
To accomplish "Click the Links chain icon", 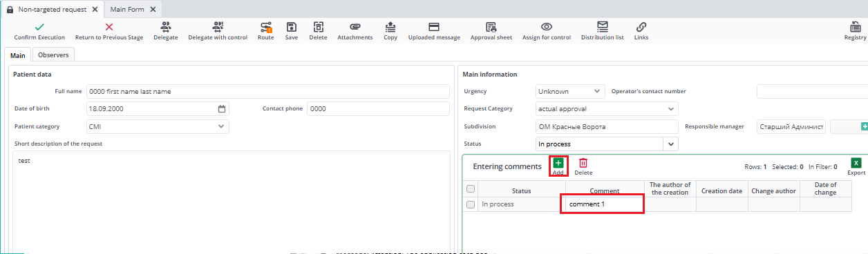I will click(641, 26).
